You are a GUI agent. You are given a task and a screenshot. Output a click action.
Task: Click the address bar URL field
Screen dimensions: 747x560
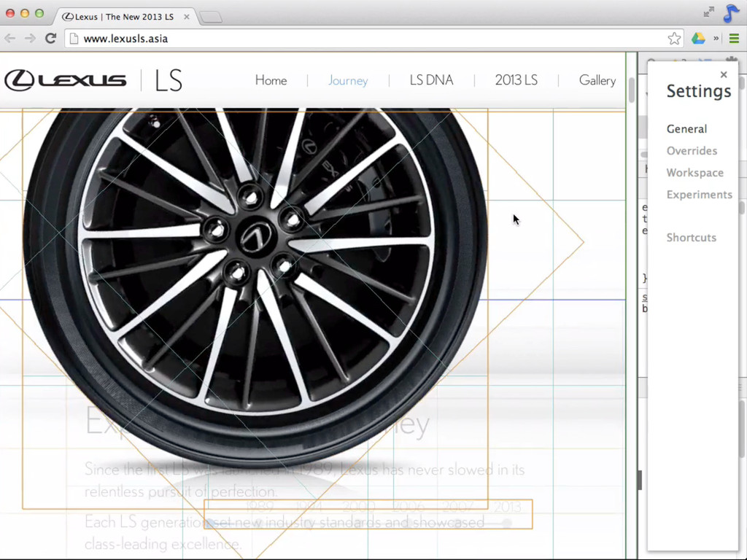pyautogui.click(x=365, y=39)
